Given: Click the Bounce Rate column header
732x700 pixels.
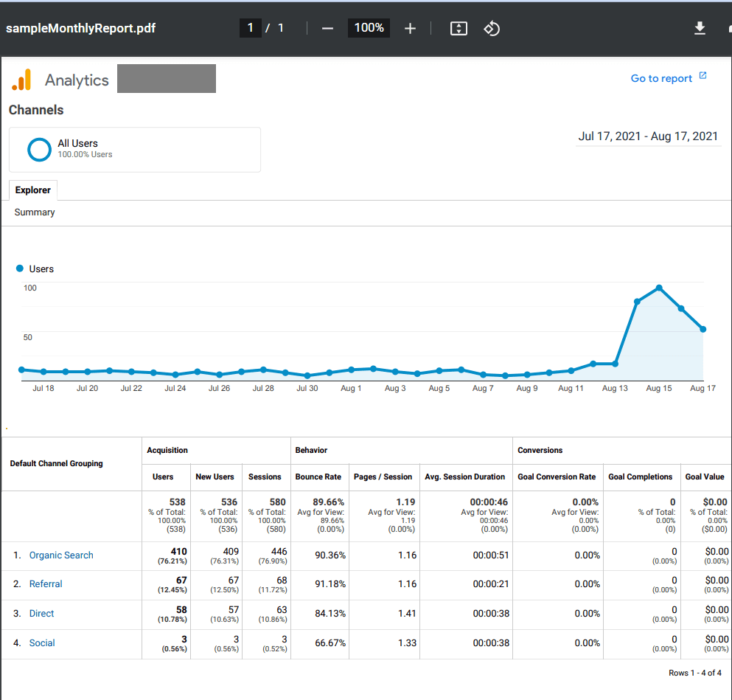Looking at the screenshot, I should (x=319, y=477).
